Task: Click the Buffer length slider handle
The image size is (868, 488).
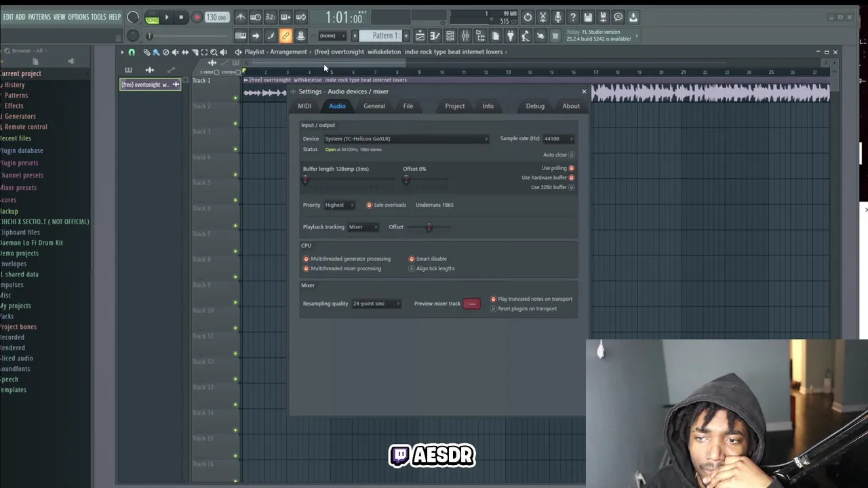Action: click(x=305, y=180)
